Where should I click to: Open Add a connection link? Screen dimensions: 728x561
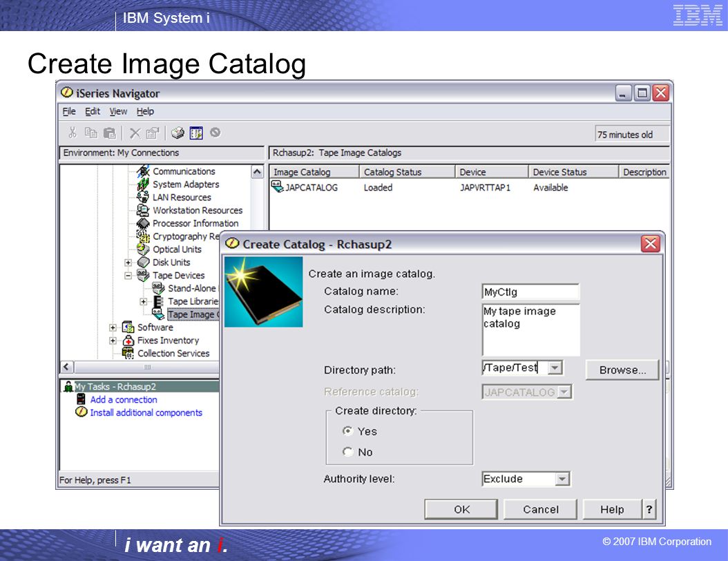tap(124, 399)
